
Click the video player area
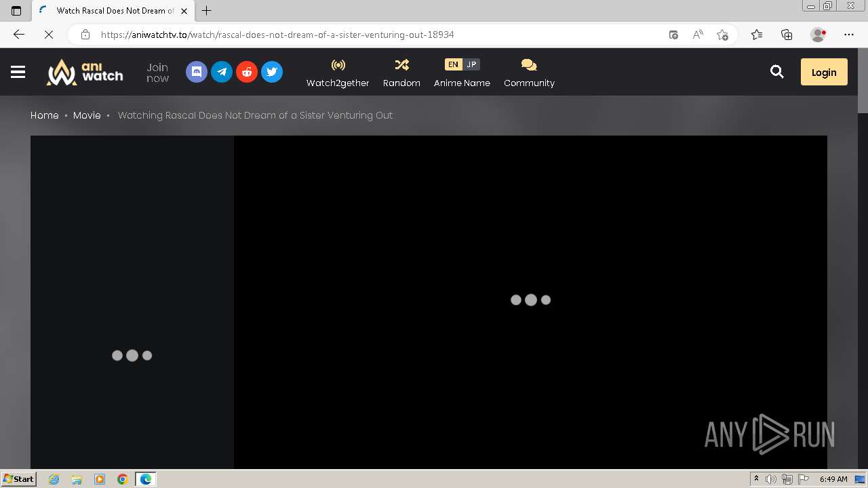(530, 302)
